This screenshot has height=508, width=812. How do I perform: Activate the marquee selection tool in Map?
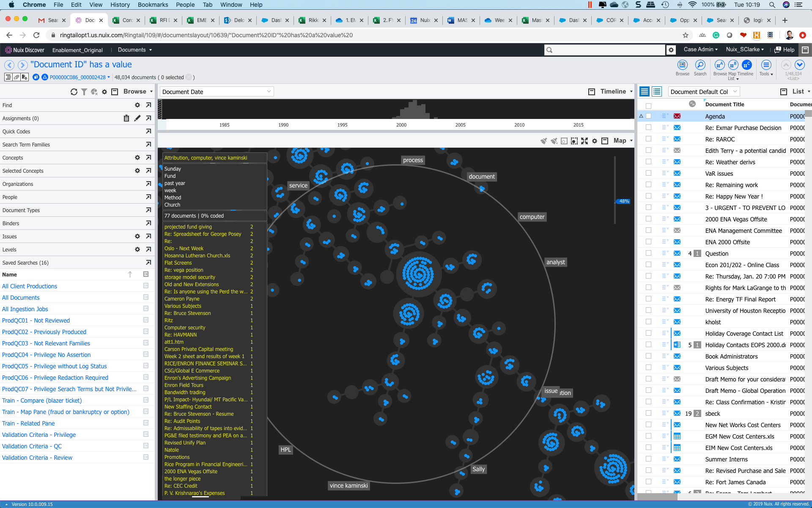point(574,141)
